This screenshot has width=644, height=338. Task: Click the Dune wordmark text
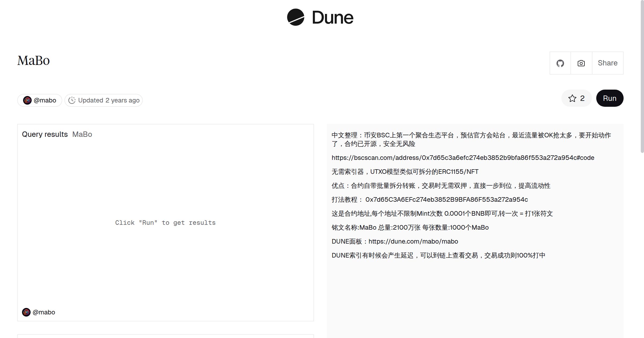[332, 18]
